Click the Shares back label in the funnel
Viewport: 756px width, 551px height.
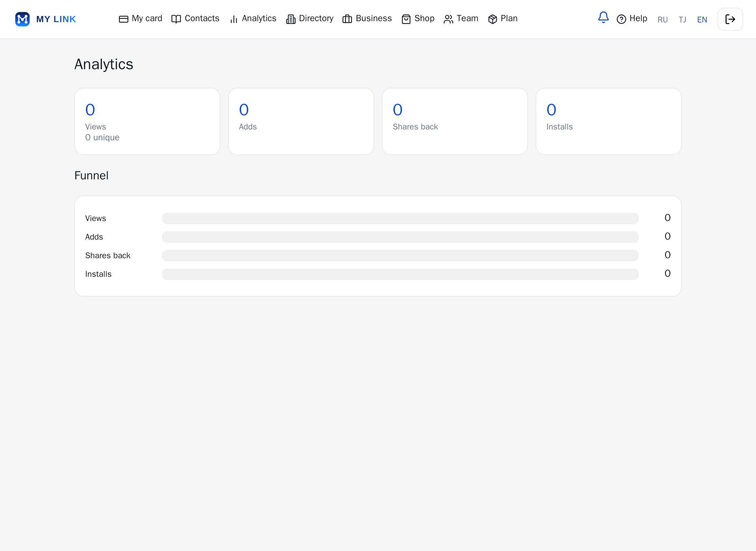pyautogui.click(x=108, y=256)
